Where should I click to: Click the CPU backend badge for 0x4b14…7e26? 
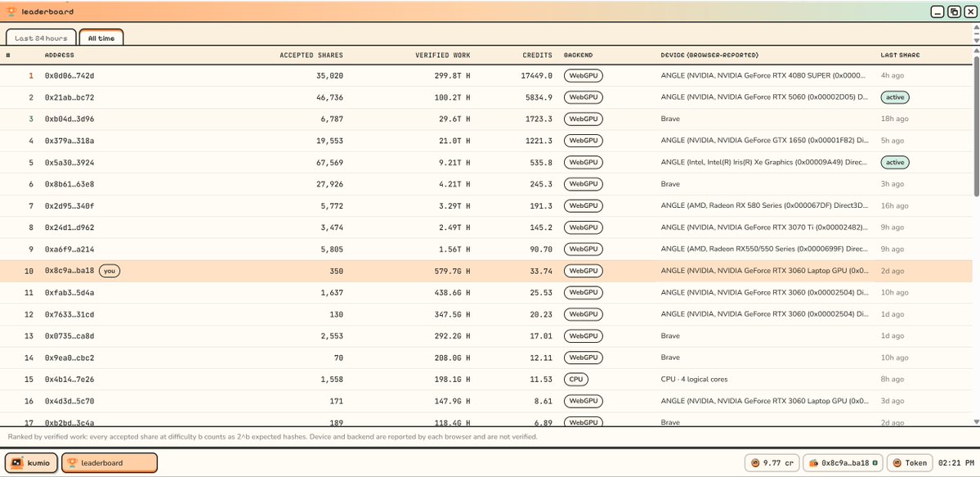(x=575, y=380)
